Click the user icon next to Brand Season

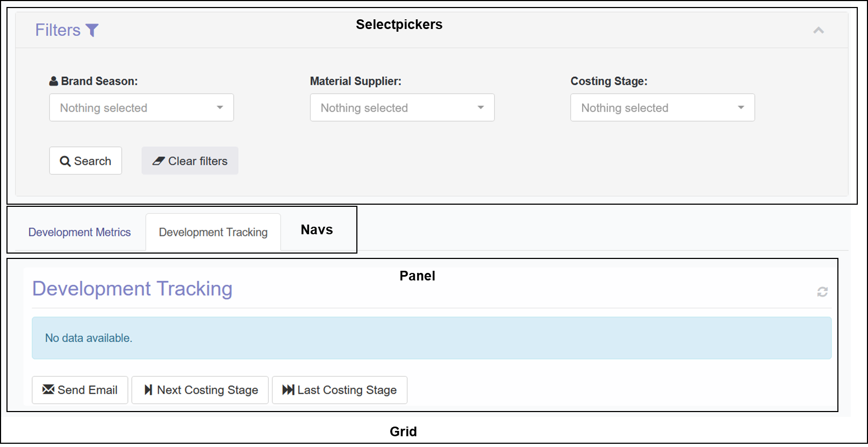[54, 82]
